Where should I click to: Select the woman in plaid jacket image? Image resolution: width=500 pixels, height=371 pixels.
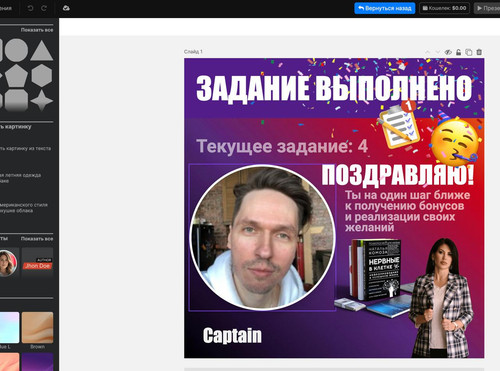point(441,298)
